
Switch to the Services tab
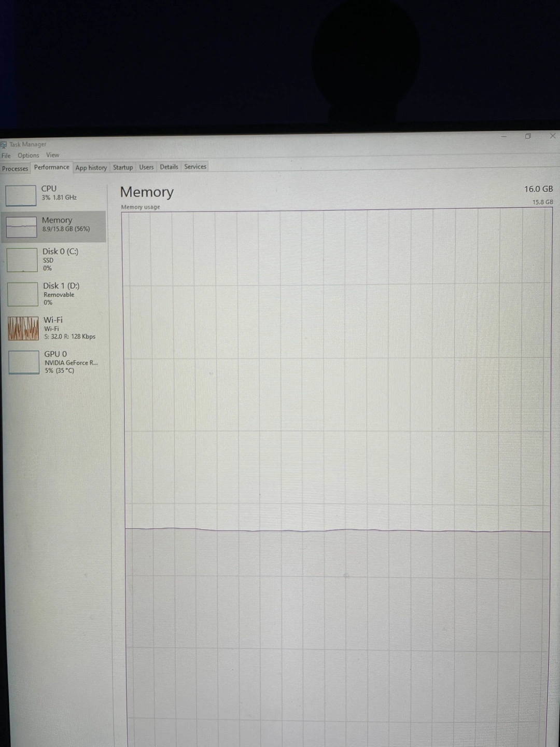[195, 167]
